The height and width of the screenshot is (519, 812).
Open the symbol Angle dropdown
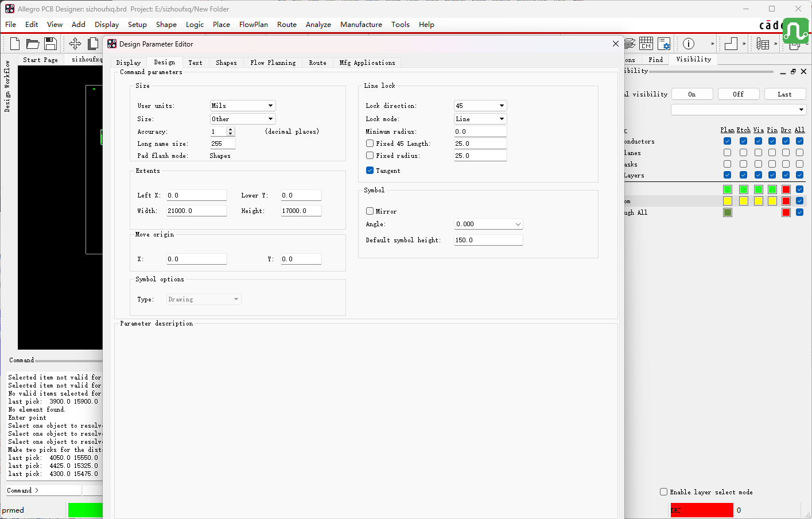coord(488,224)
